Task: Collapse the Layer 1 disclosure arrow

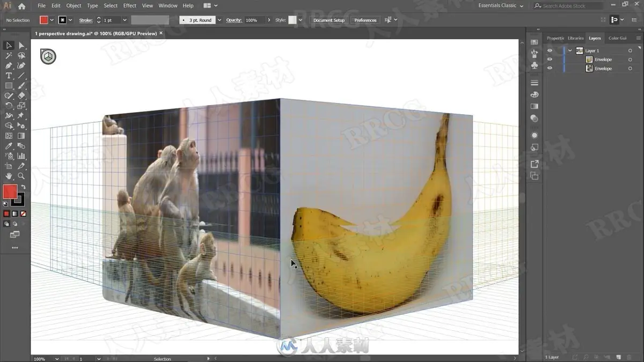Action: 570,51
